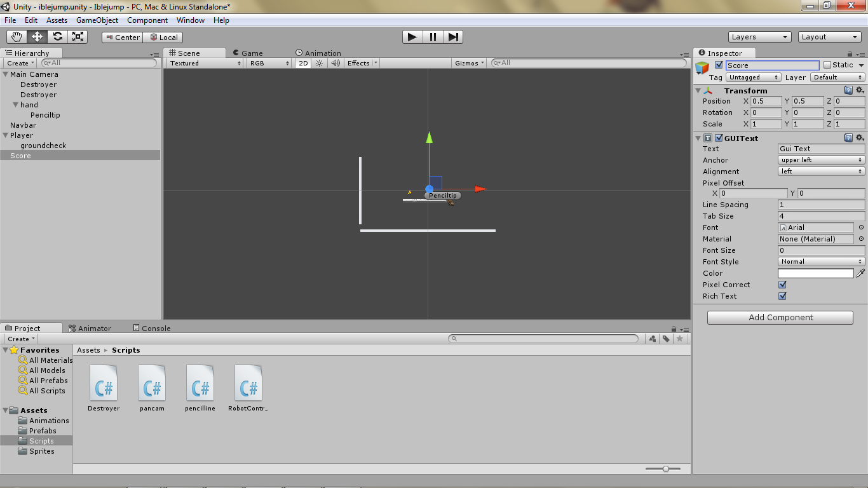Click the Search by Type icon in Project

tap(653, 339)
